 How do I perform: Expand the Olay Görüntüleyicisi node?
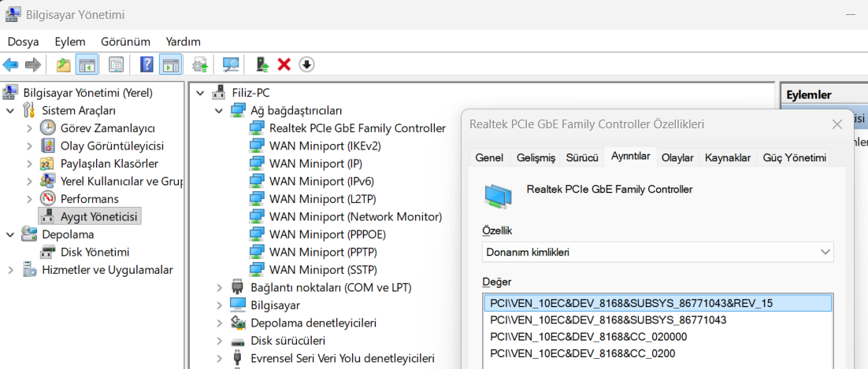(29, 146)
